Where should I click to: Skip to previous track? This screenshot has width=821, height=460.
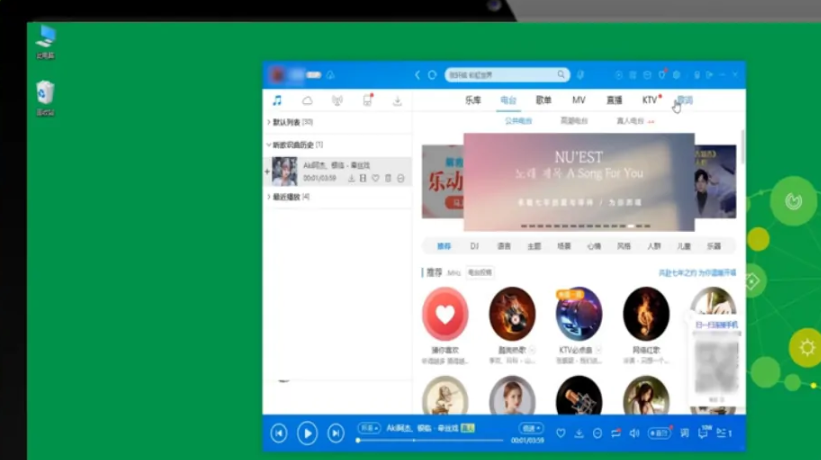tap(279, 433)
